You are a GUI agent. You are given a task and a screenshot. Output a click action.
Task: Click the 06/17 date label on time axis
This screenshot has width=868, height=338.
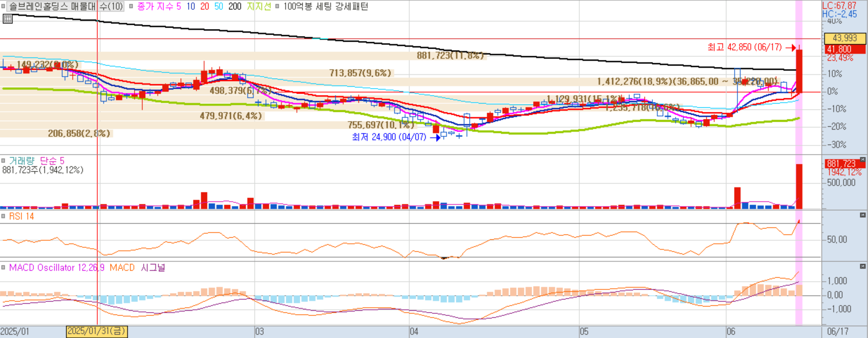[838, 331]
